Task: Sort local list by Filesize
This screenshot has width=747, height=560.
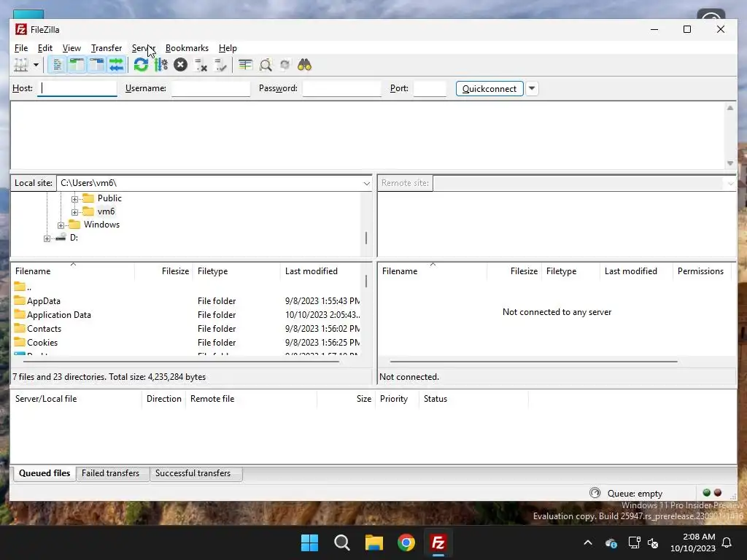Action: tap(164, 271)
